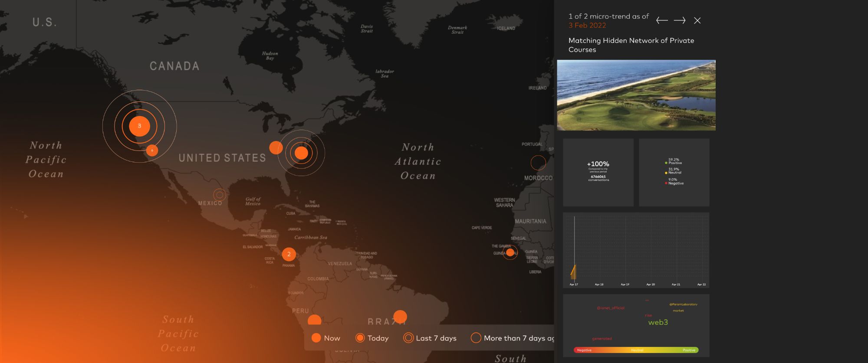Open the Panama cluster marker labeled 2

point(289,255)
